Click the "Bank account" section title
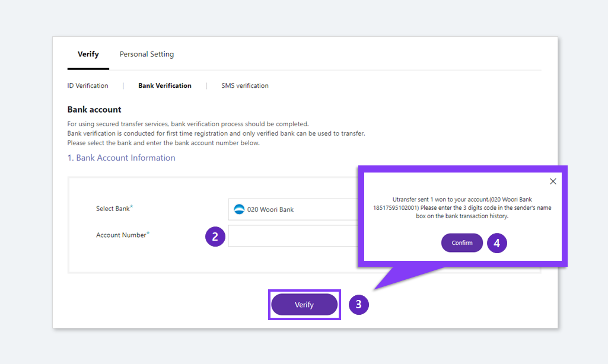 [x=94, y=109]
